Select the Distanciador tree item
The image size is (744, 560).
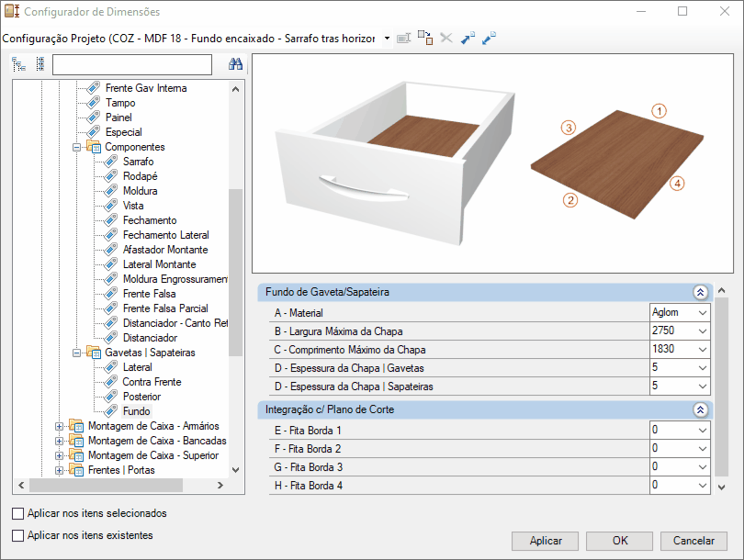(150, 338)
